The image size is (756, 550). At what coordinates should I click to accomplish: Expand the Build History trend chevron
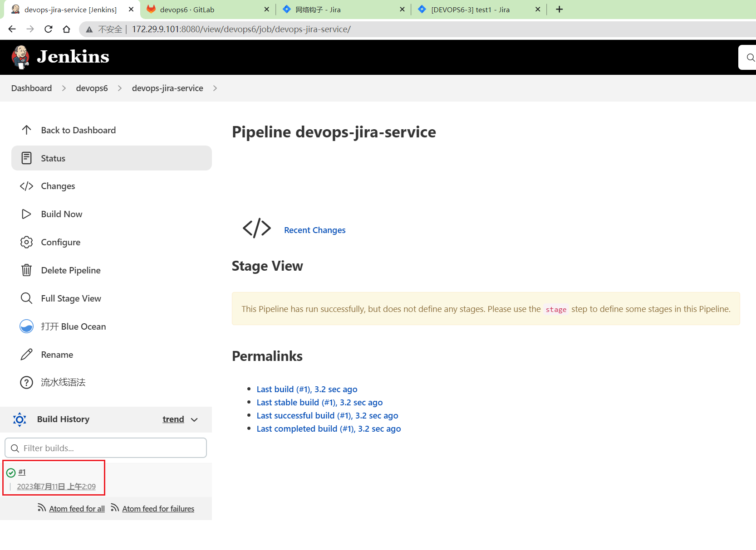click(x=195, y=420)
